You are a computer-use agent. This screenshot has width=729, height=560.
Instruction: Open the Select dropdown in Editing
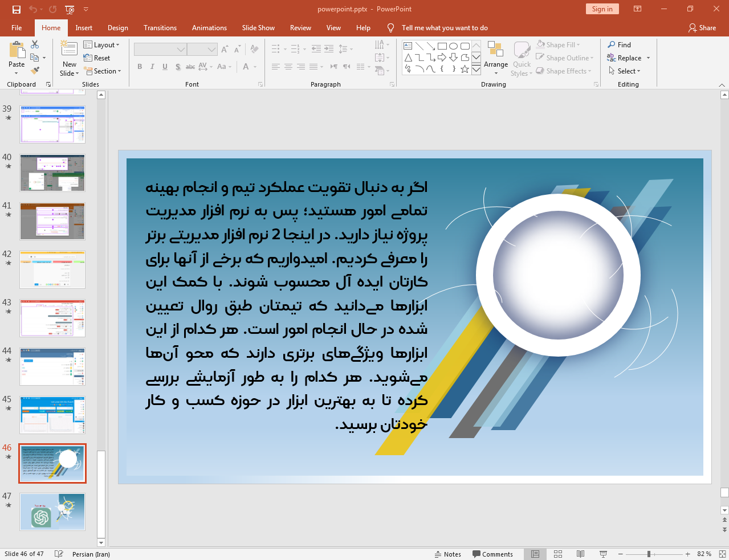pos(624,71)
